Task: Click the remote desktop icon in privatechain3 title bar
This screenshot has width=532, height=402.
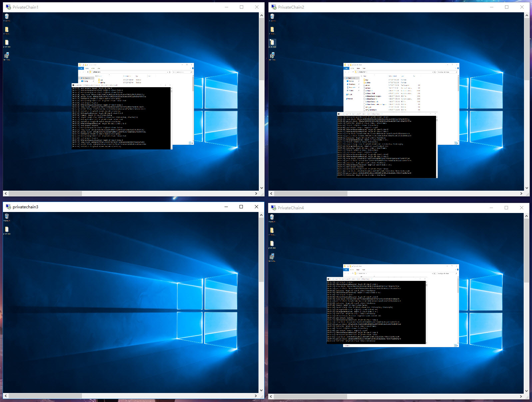Action: [8, 207]
